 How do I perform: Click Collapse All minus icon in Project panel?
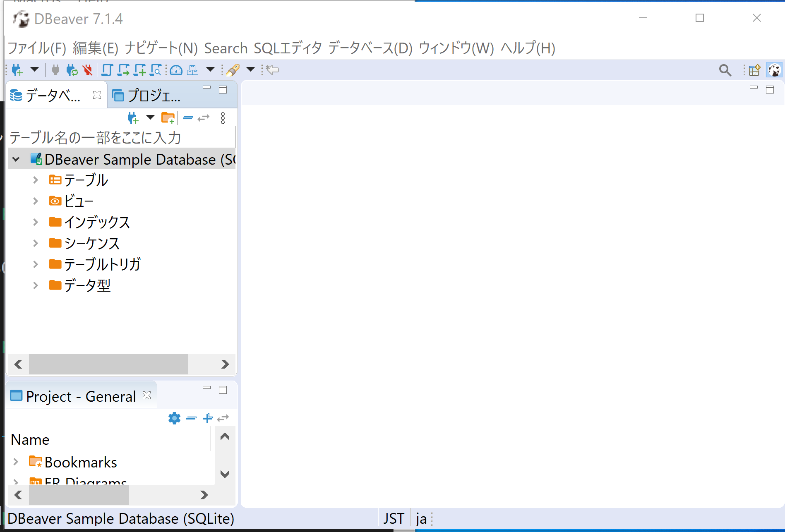click(191, 418)
